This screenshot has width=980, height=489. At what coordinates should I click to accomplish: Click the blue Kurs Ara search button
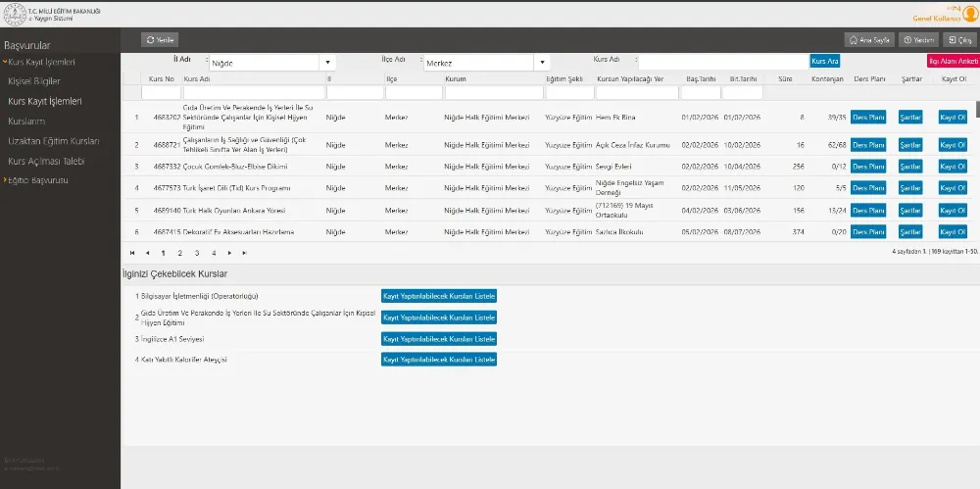[824, 61]
